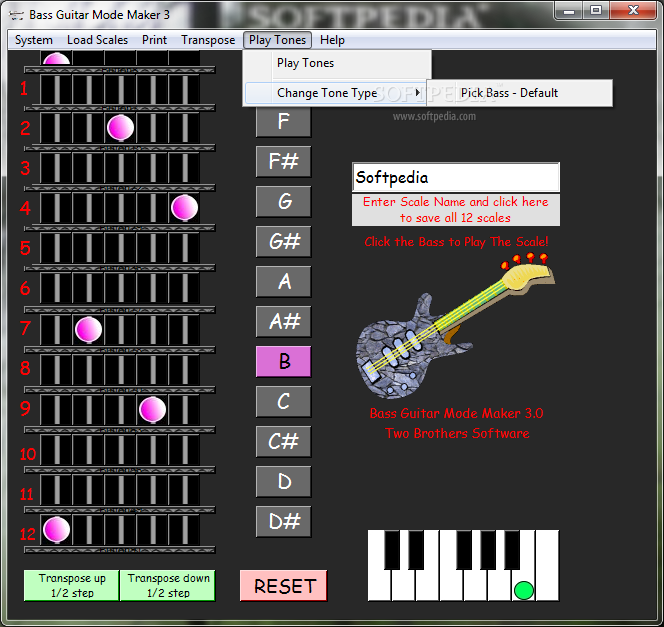
Task: Open the Help menu
Action: (332, 40)
